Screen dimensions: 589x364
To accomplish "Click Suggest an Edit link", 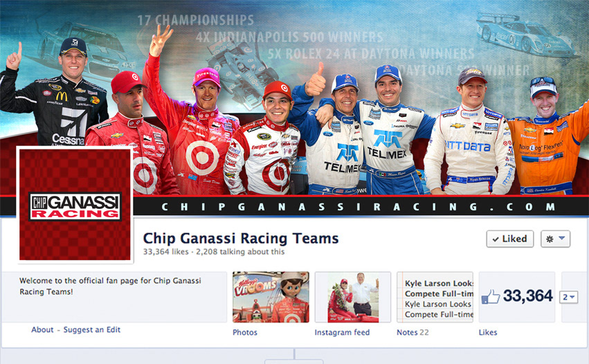I will pos(91,329).
